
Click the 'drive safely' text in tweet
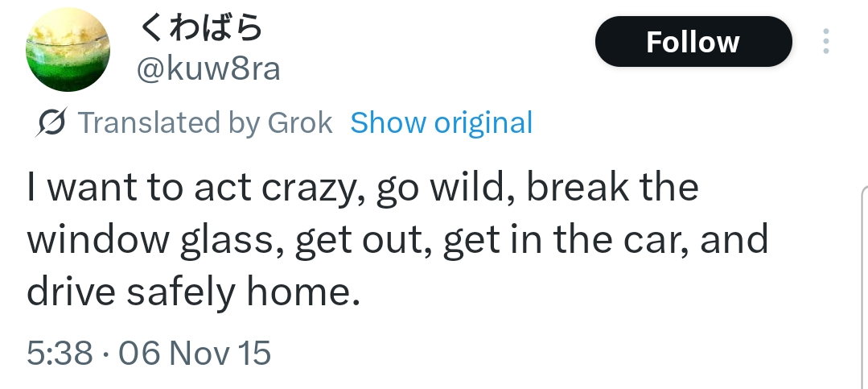click(x=131, y=292)
